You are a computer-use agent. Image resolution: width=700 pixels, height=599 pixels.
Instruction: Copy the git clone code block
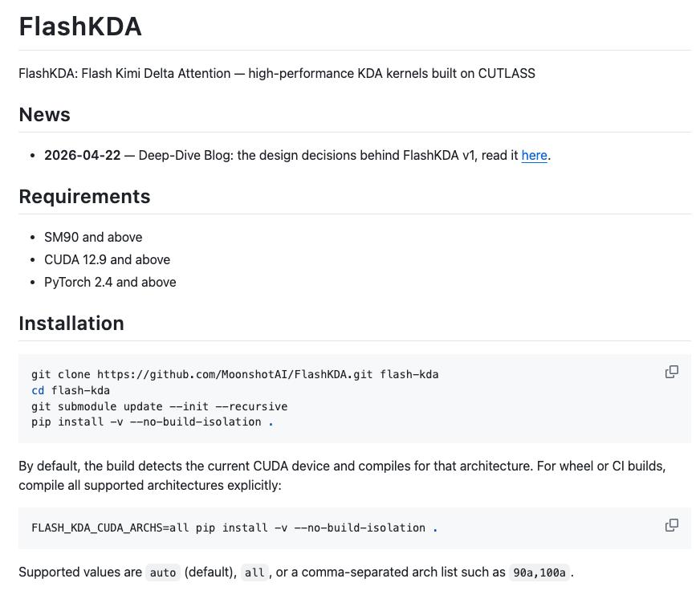(x=671, y=372)
